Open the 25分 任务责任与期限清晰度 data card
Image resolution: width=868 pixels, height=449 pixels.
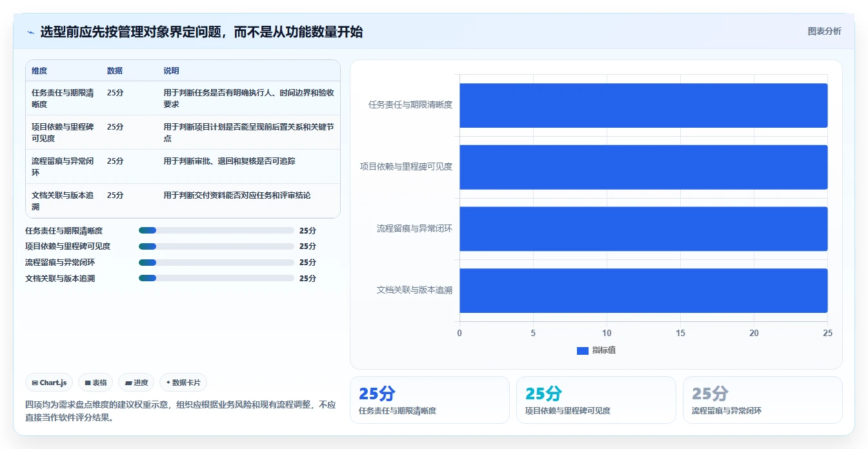pyautogui.click(x=430, y=400)
